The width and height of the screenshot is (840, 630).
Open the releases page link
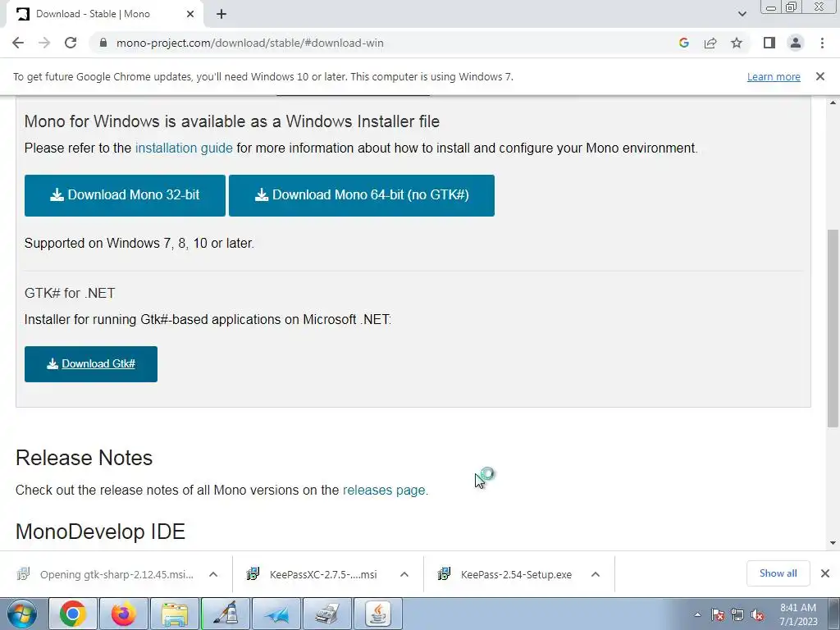point(384,491)
